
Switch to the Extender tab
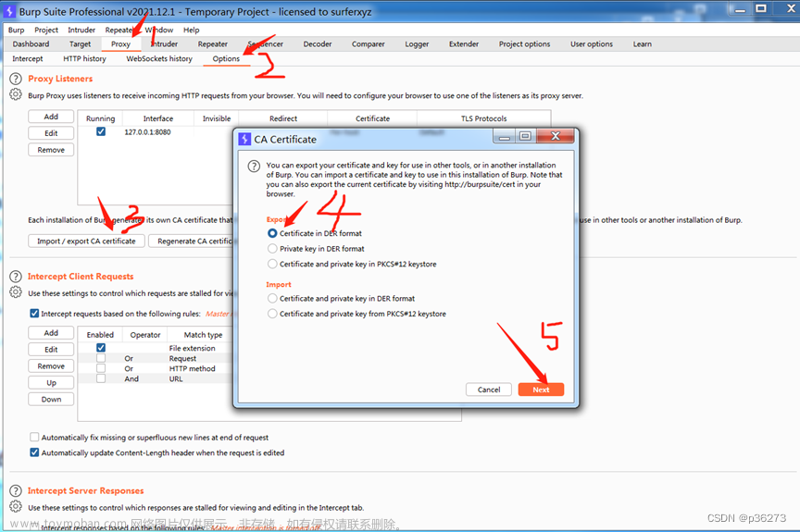464,44
